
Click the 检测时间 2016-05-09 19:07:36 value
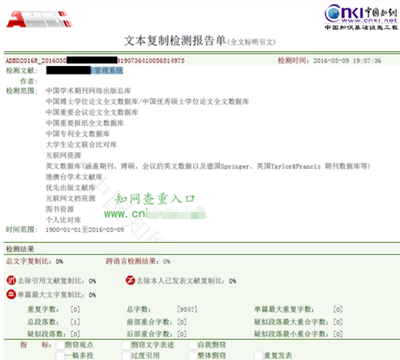[x=347, y=61]
